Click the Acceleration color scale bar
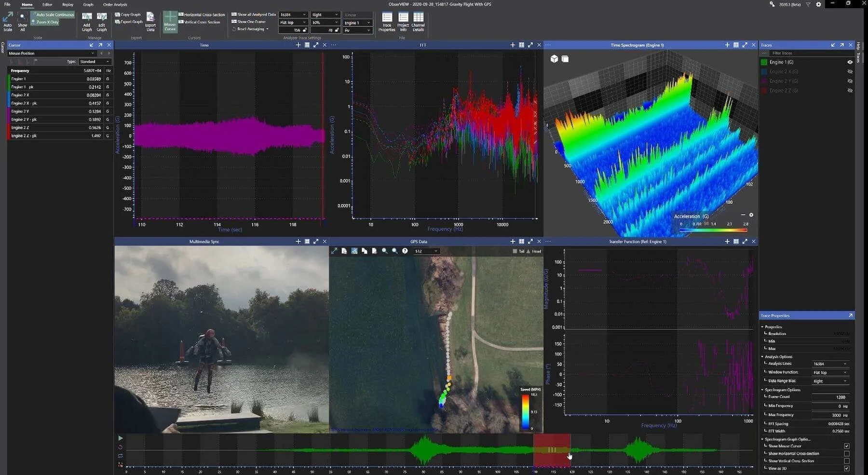Screen dimensions: 868x475 click(713, 230)
